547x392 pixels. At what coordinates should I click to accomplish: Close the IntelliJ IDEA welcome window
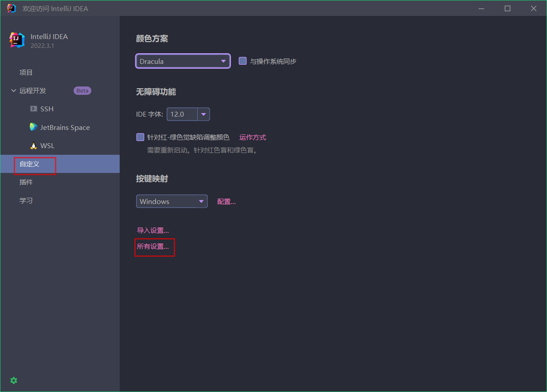tap(534, 8)
